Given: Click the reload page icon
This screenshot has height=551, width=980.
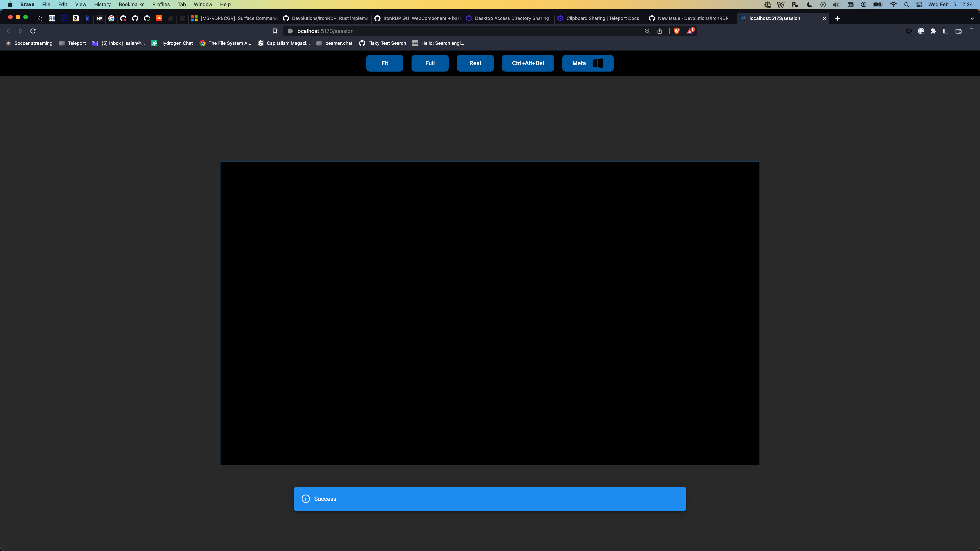Looking at the screenshot, I should click(x=33, y=31).
